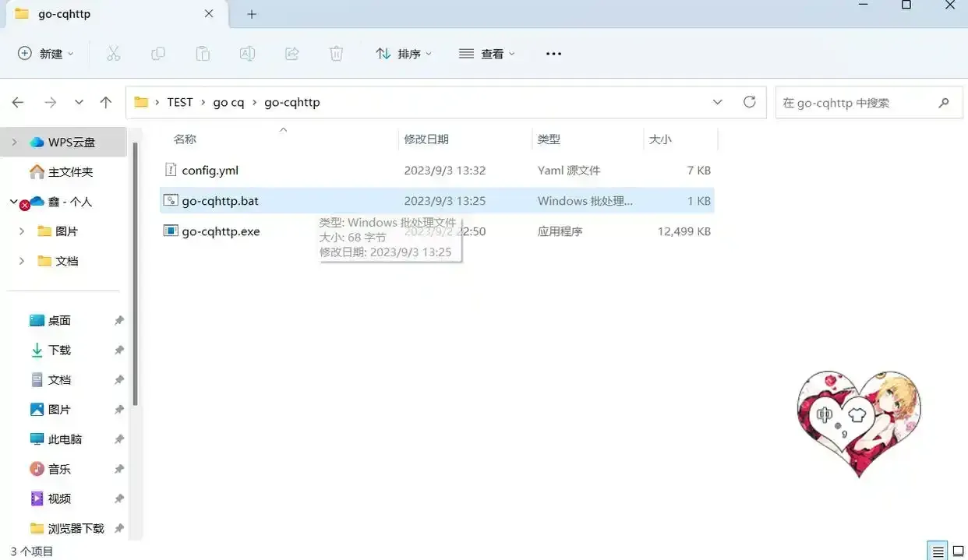Select the go-cqhttp.exe file
The width and height of the screenshot is (968, 560).
[221, 231]
